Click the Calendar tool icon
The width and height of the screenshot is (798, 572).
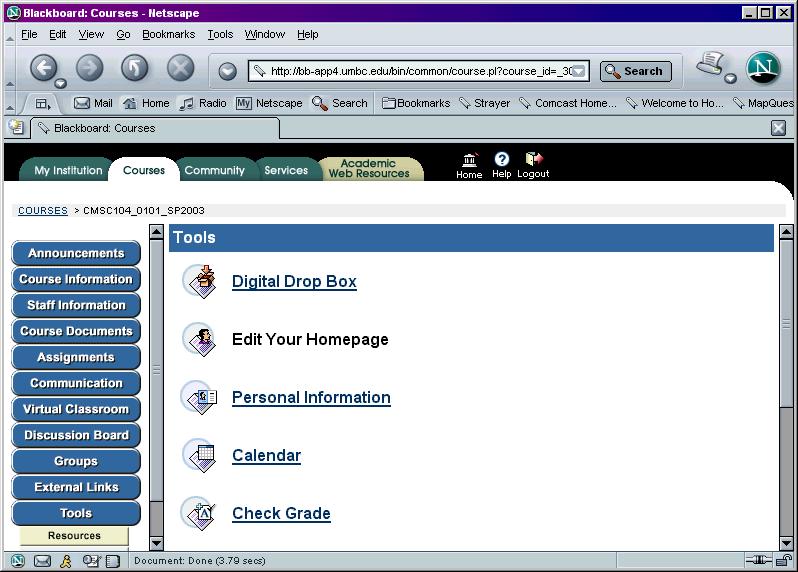point(200,455)
